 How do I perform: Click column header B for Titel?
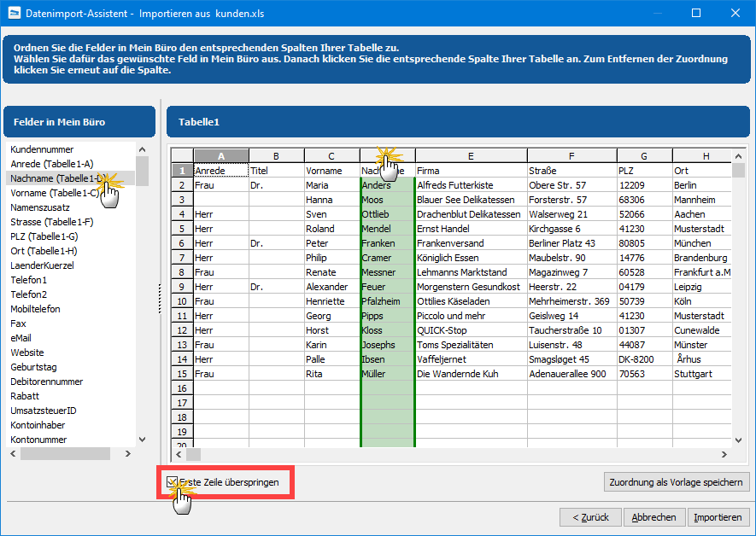click(276, 156)
